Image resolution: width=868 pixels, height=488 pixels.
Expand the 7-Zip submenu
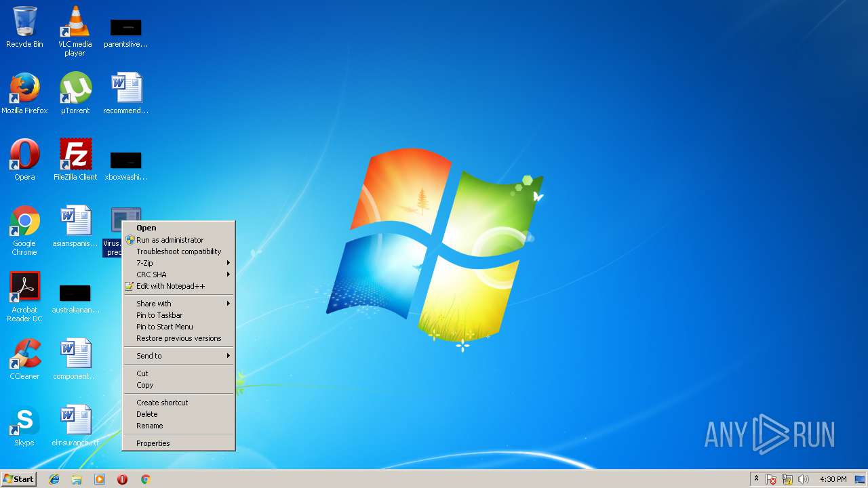[x=179, y=263]
